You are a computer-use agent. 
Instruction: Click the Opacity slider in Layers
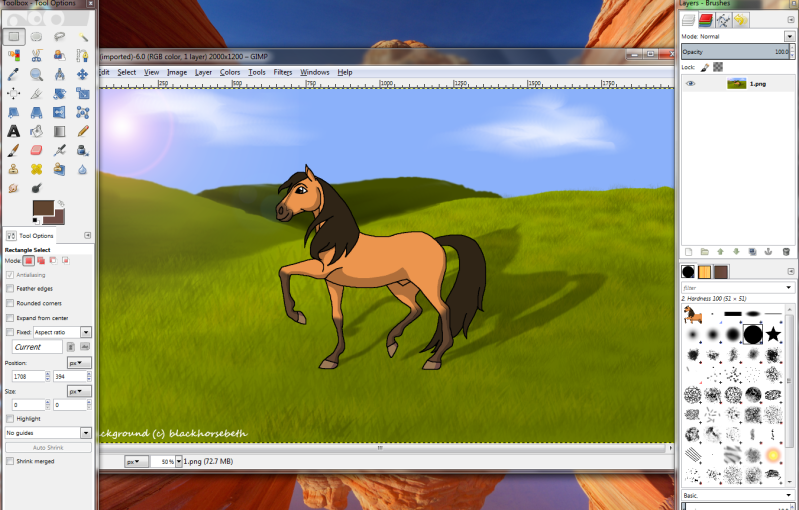point(737,52)
